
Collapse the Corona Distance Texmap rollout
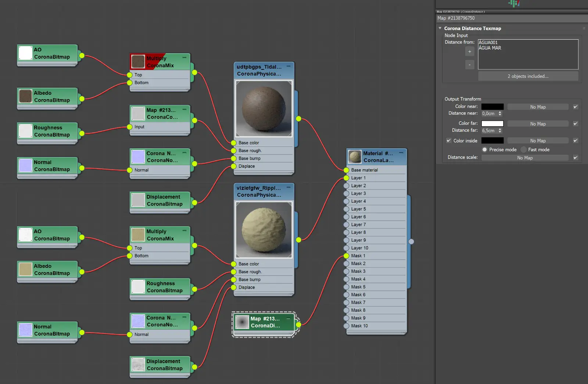point(440,28)
